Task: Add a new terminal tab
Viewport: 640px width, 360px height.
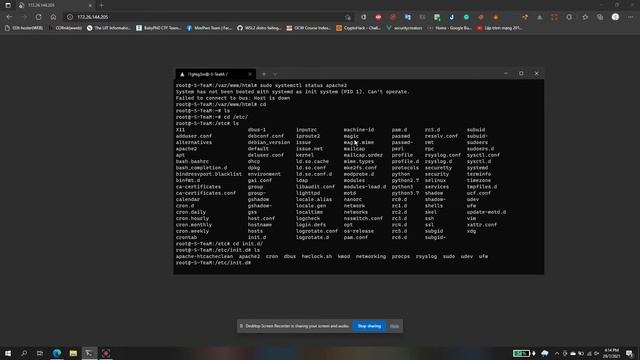Action: [x=264, y=74]
